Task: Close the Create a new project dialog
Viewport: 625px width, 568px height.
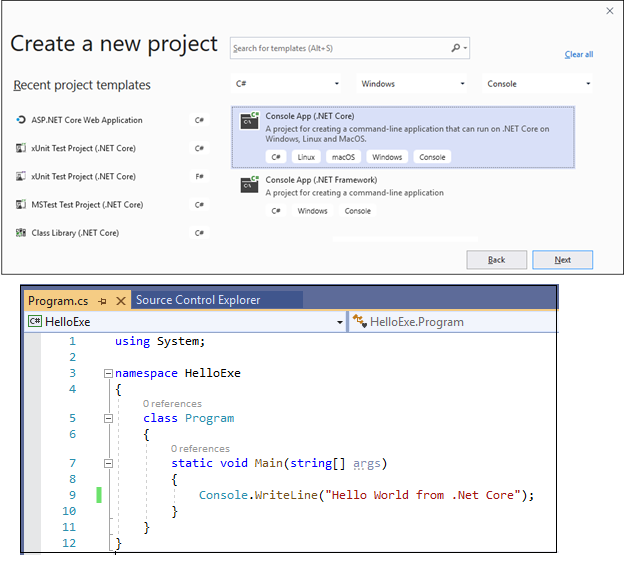Action: [x=609, y=11]
